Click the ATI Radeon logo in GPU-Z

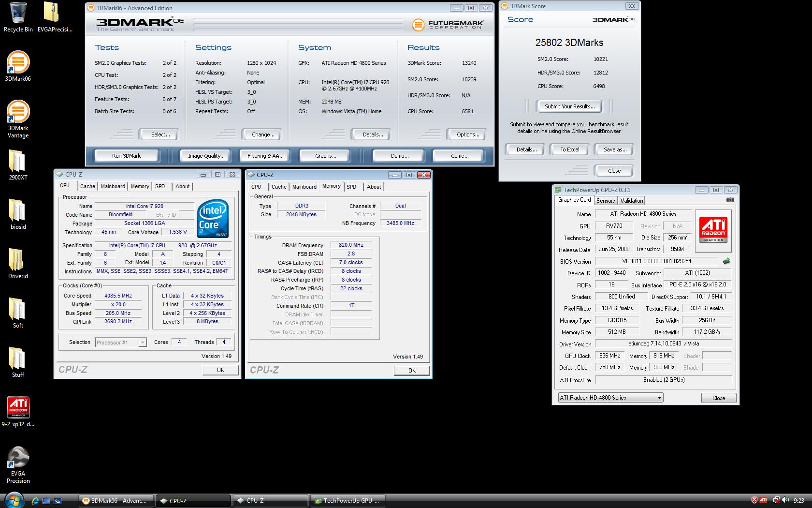click(713, 230)
